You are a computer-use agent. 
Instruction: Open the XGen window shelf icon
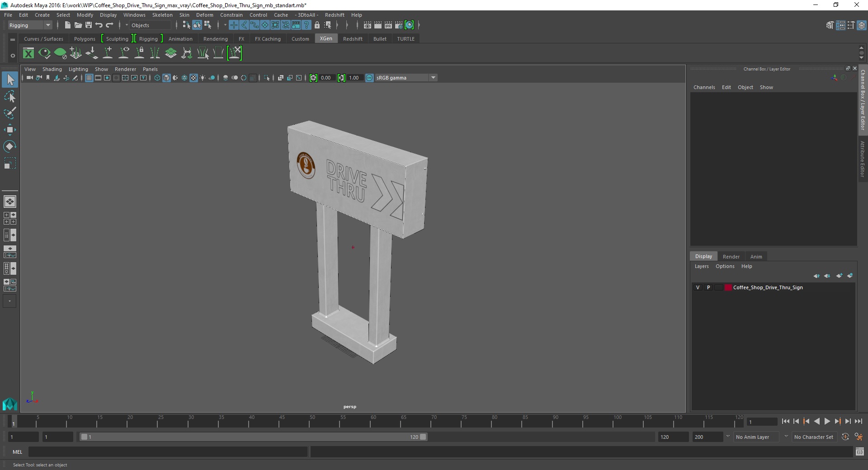click(x=28, y=53)
